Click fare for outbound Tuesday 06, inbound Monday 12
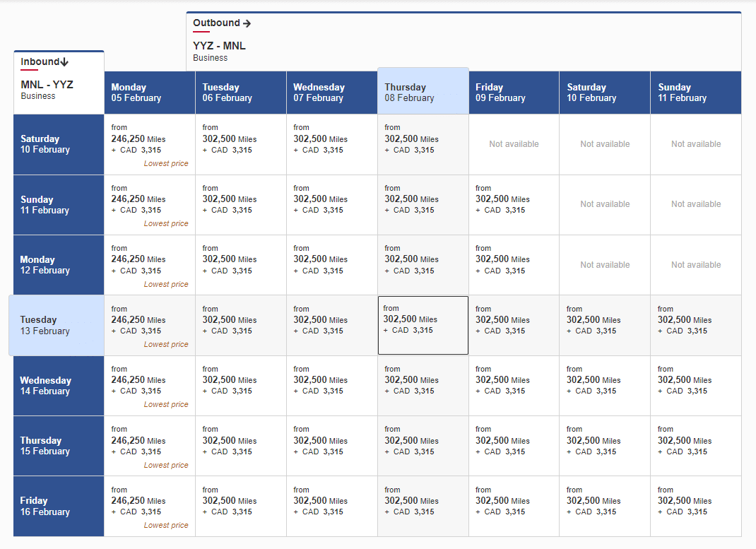The image size is (756, 549). click(240, 265)
